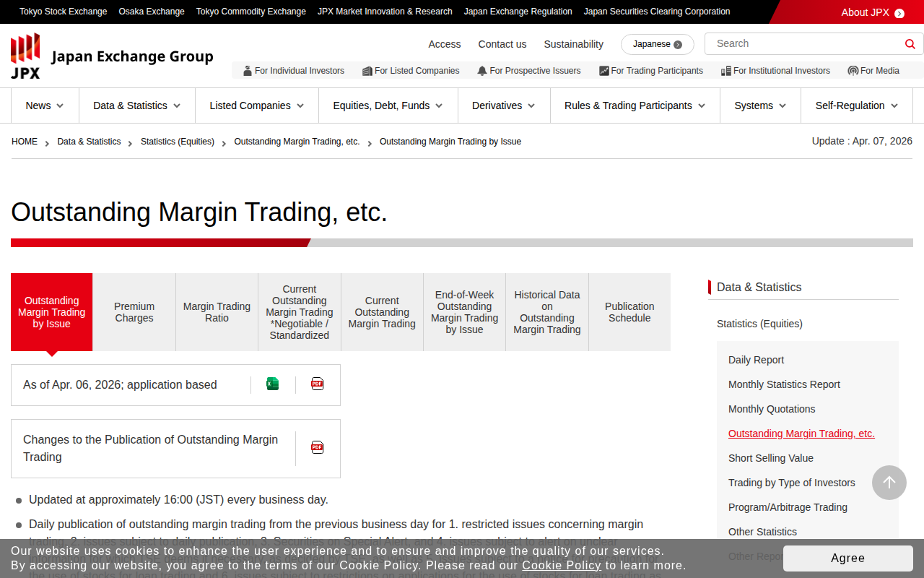Click the search magnifier icon
This screenshot has height=578, width=924.
click(910, 44)
